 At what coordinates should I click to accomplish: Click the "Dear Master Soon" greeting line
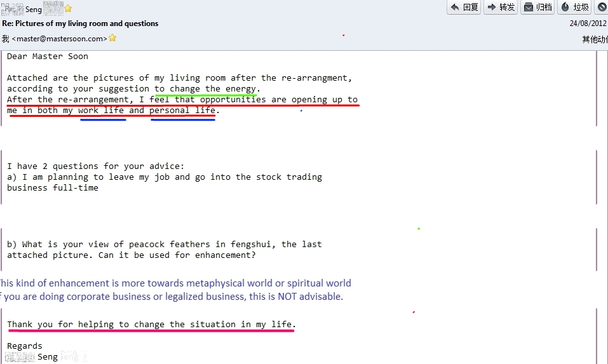(x=48, y=57)
